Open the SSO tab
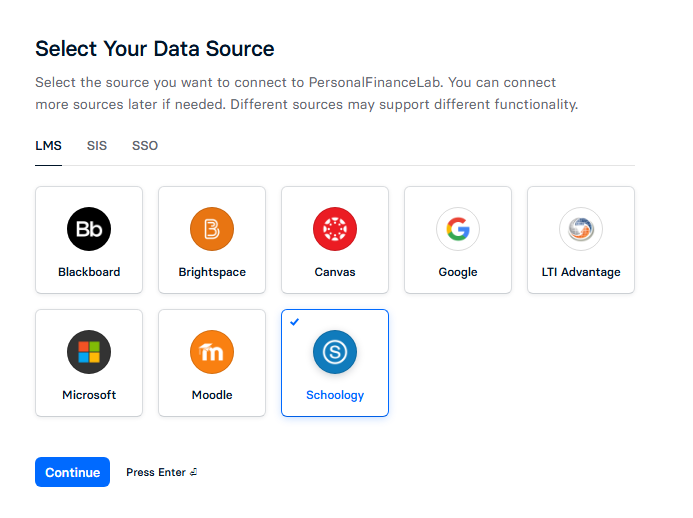The image size is (693, 518). coord(145,145)
